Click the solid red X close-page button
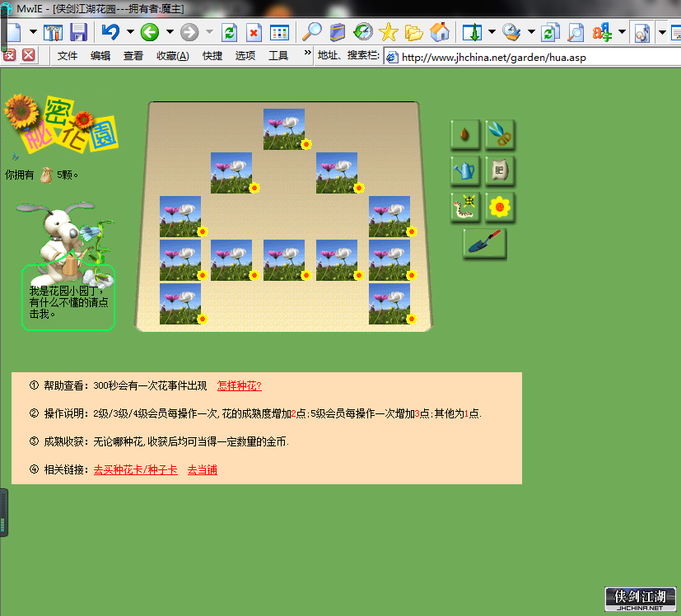 pyautogui.click(x=29, y=55)
